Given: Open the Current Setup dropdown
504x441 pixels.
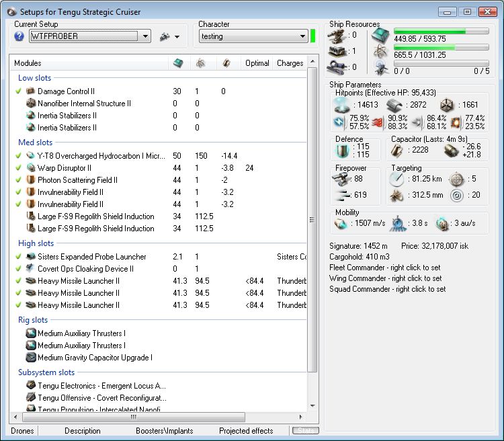Looking at the screenshot, I should 145,36.
